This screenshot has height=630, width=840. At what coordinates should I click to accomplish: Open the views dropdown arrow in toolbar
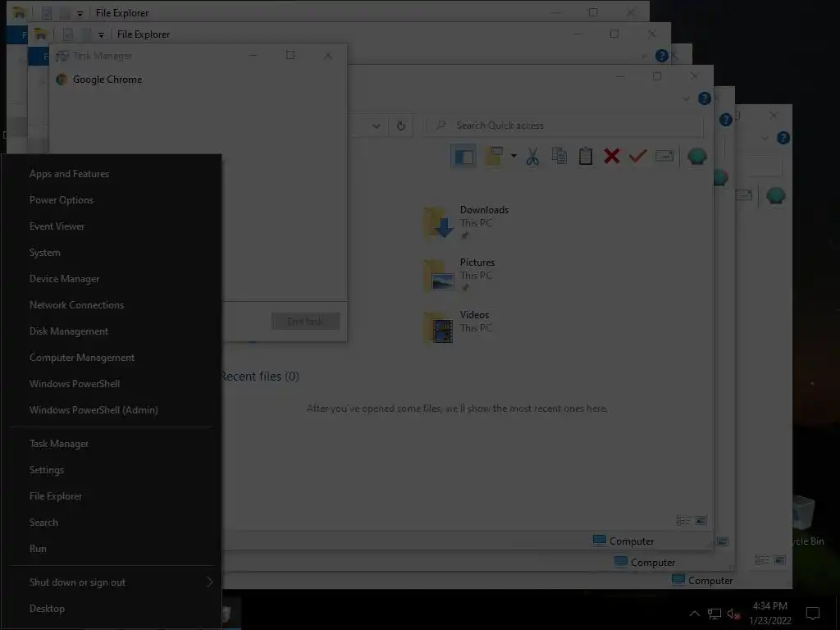coord(514,156)
